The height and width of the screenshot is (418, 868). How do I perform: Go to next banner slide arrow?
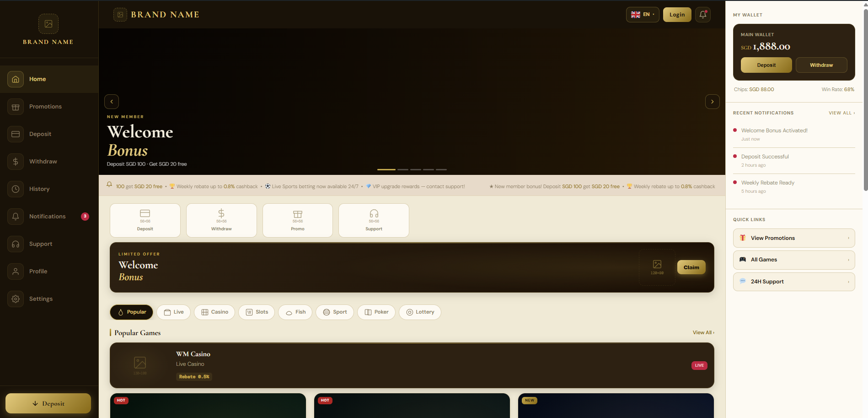point(713,102)
